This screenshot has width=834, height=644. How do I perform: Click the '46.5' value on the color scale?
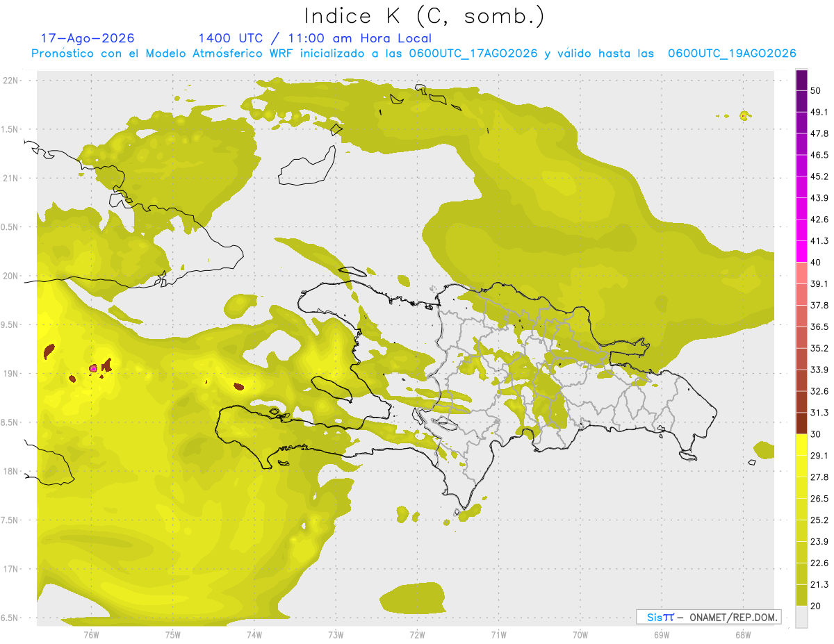pos(819,155)
